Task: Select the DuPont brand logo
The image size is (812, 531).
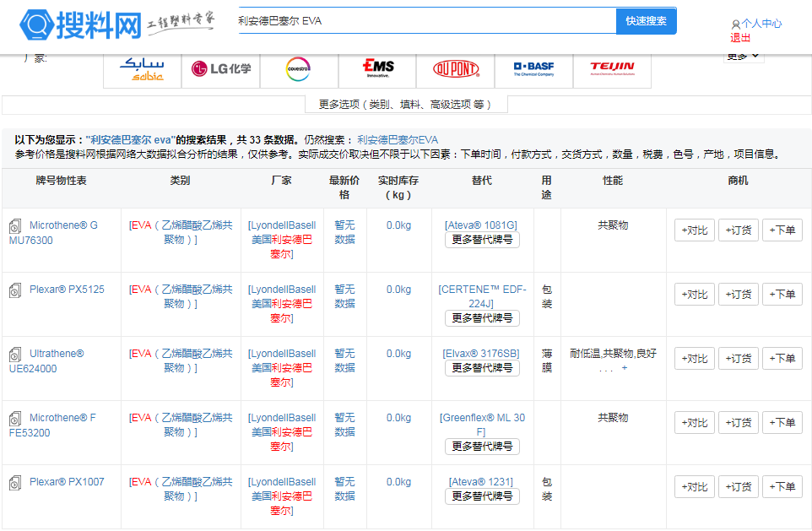Action: coord(456,68)
